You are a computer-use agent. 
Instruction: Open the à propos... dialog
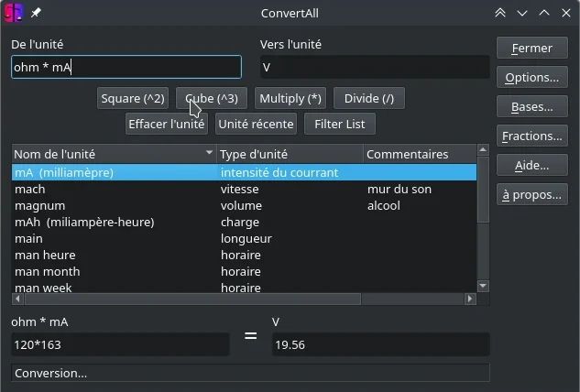tap(532, 194)
